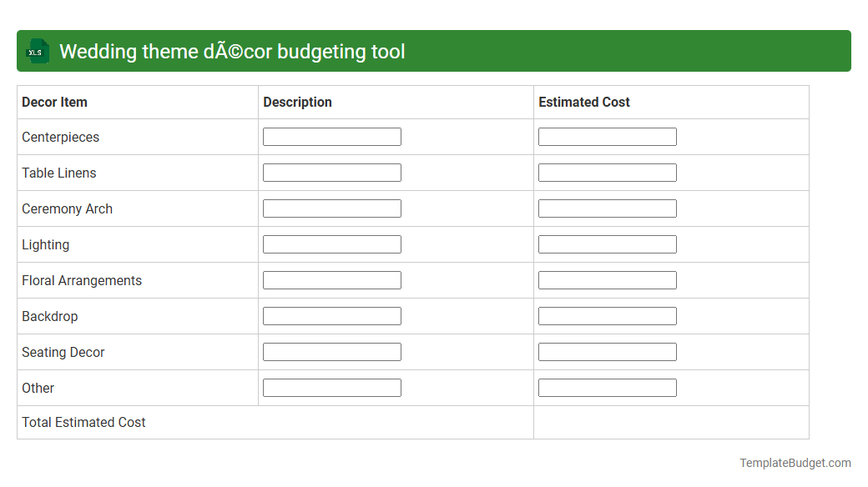Screen dimensions: 868x487
Task: Click the Decor Item column header
Action: pos(54,102)
